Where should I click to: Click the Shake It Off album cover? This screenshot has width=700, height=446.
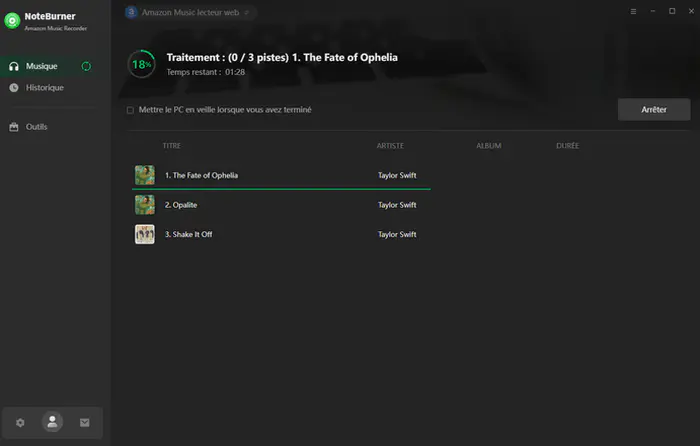pyautogui.click(x=145, y=234)
